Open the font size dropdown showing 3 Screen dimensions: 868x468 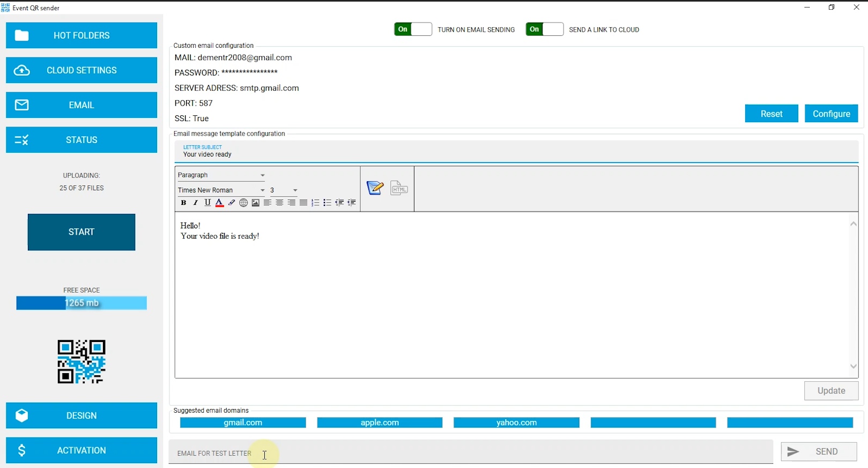[x=295, y=190]
